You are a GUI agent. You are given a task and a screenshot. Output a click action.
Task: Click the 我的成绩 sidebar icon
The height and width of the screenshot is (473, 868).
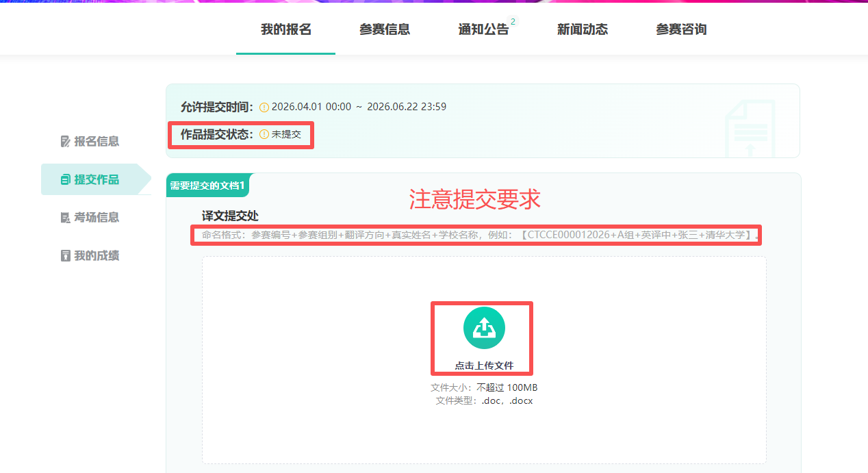pyautogui.click(x=66, y=256)
